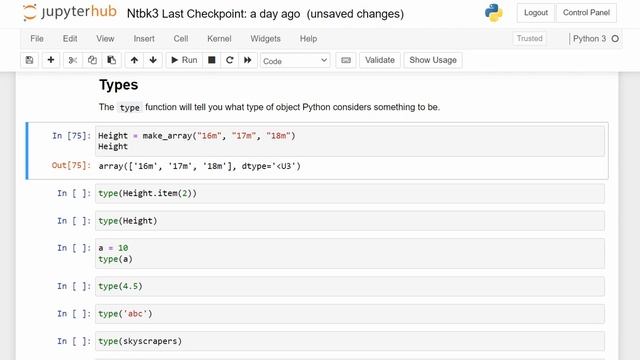Insert cell below with the plus icon
Screen dimensions: 640x360
51,60
